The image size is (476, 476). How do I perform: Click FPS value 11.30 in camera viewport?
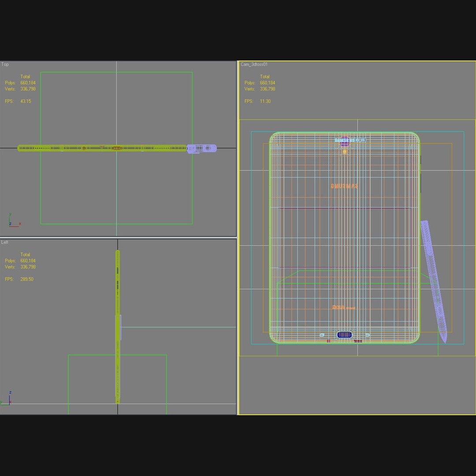click(x=265, y=101)
